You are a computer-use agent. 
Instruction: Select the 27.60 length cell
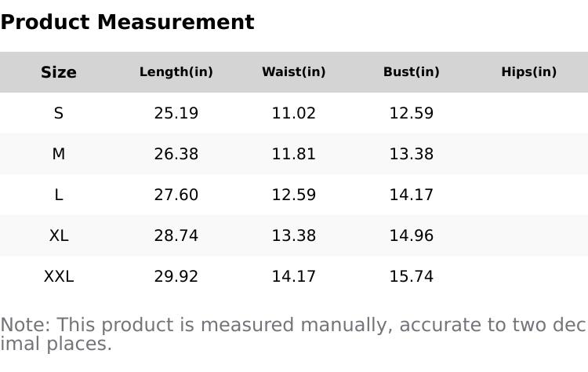pos(176,195)
